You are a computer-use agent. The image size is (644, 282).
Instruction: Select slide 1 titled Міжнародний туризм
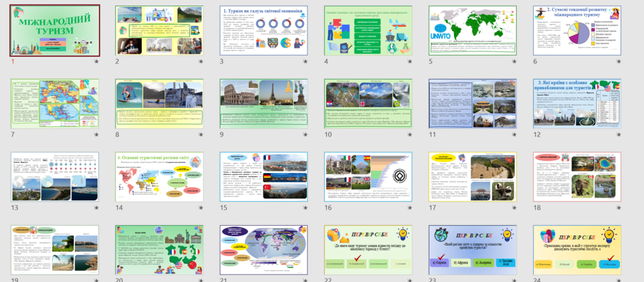click(55, 30)
